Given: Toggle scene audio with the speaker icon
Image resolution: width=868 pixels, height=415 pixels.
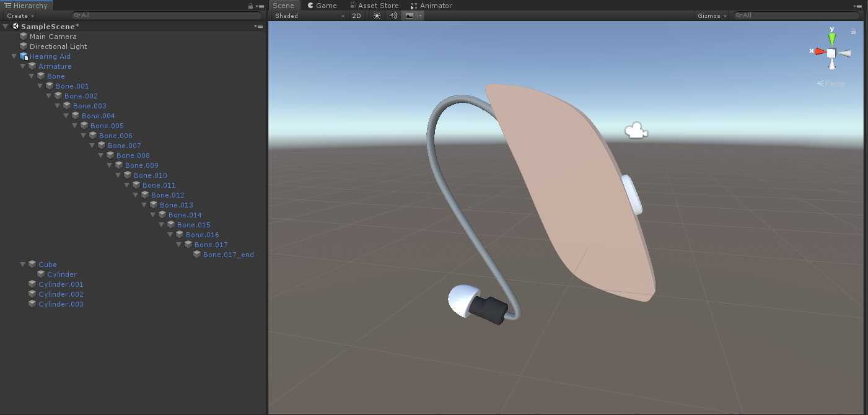Looking at the screenshot, I should click(393, 15).
